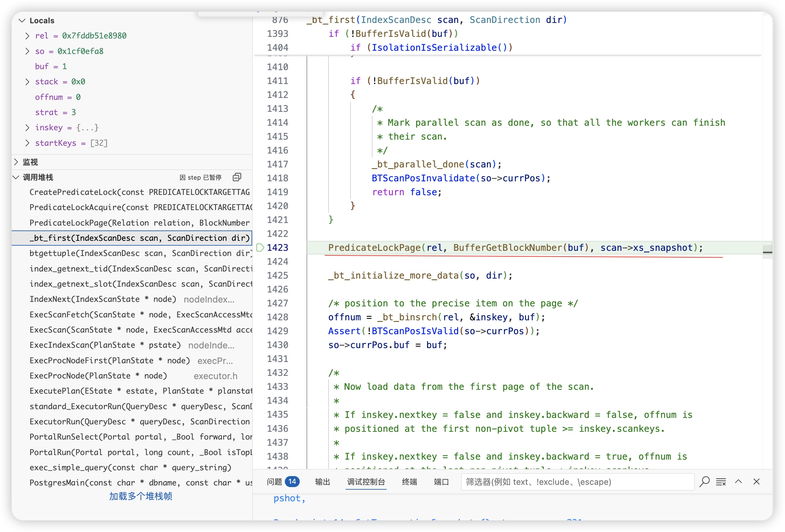The height and width of the screenshot is (532, 785).
Task: Expand the rel variable
Action: [x=27, y=36]
